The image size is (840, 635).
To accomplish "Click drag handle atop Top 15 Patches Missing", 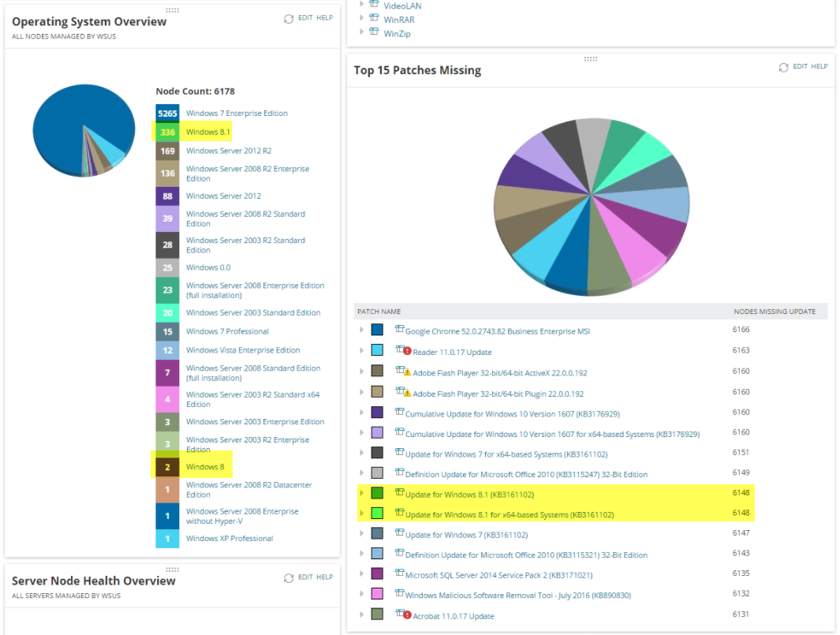I will click(x=590, y=59).
